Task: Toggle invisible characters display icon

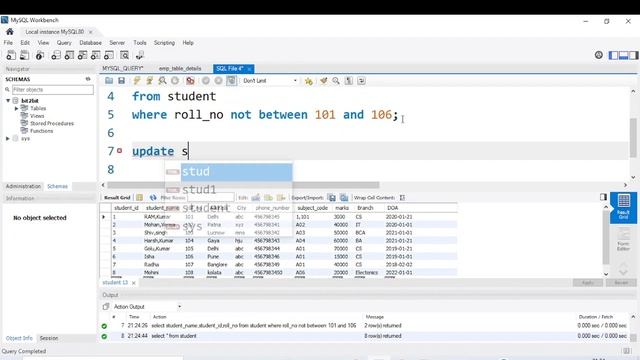Action: tap(349, 81)
